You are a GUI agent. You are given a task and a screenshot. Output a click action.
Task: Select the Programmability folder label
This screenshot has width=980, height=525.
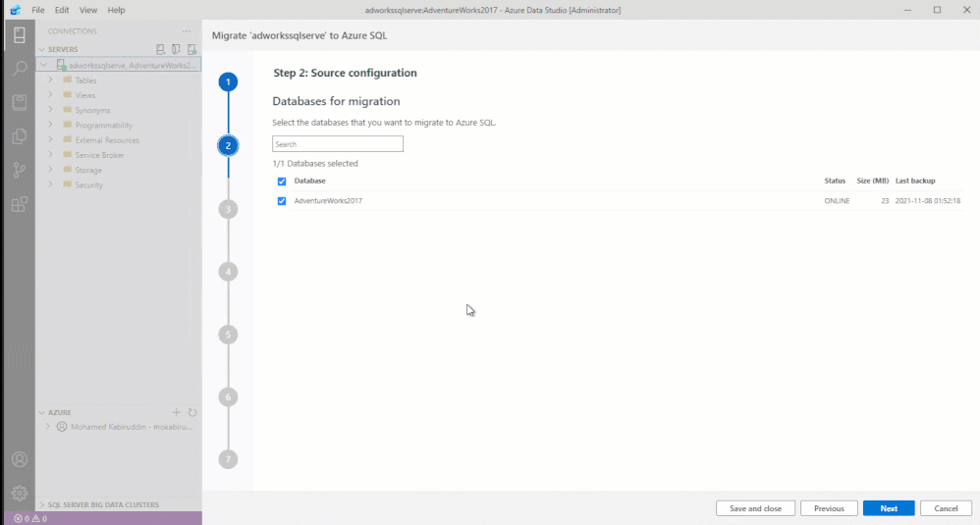tap(104, 126)
